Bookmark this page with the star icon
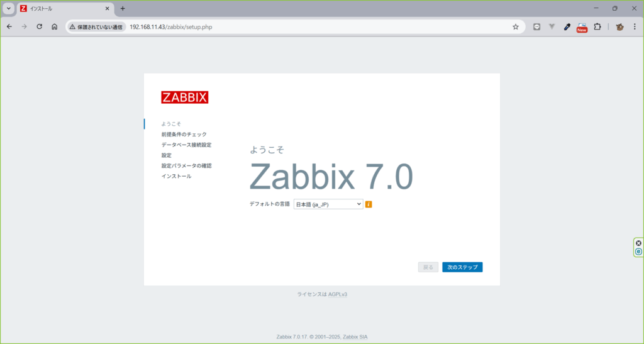This screenshot has height=344, width=644. point(516,26)
